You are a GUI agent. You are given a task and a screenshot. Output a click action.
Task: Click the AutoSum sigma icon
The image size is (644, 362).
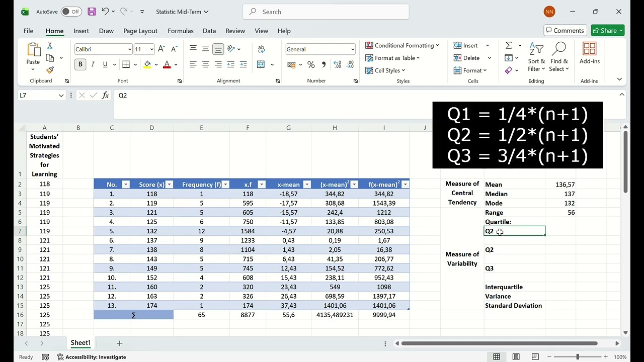509,45
